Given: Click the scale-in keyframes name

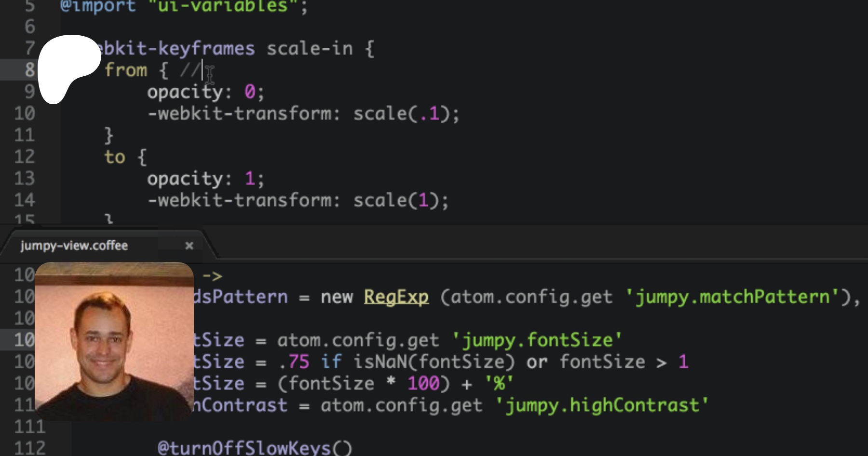Looking at the screenshot, I should [x=310, y=48].
